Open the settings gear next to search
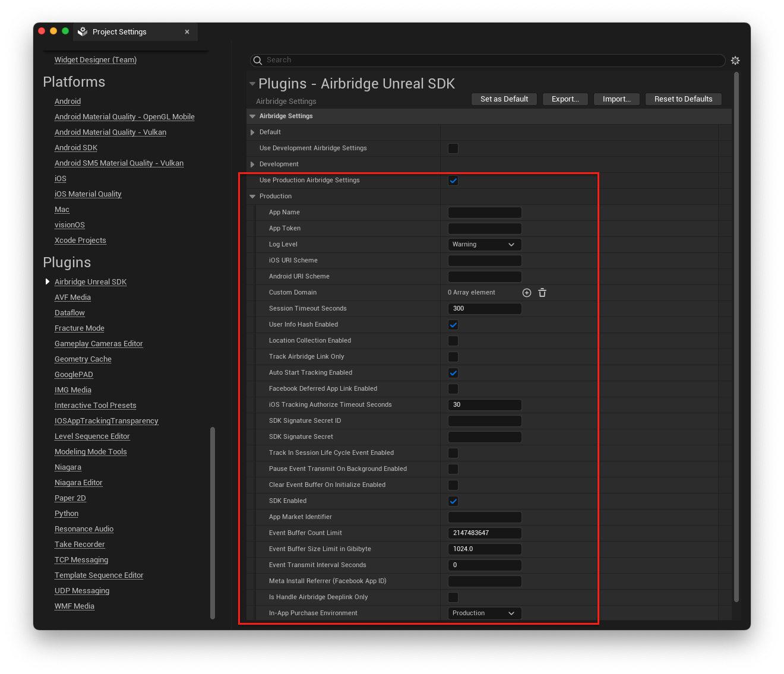 point(735,61)
